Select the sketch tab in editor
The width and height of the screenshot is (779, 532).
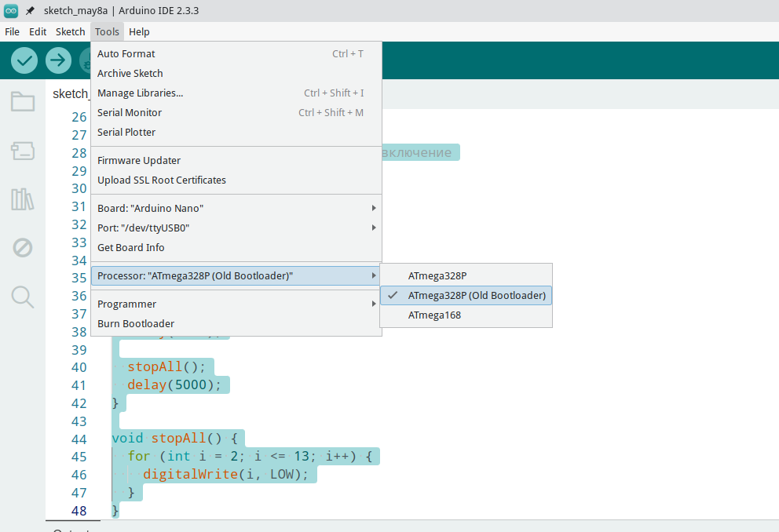[x=71, y=94]
